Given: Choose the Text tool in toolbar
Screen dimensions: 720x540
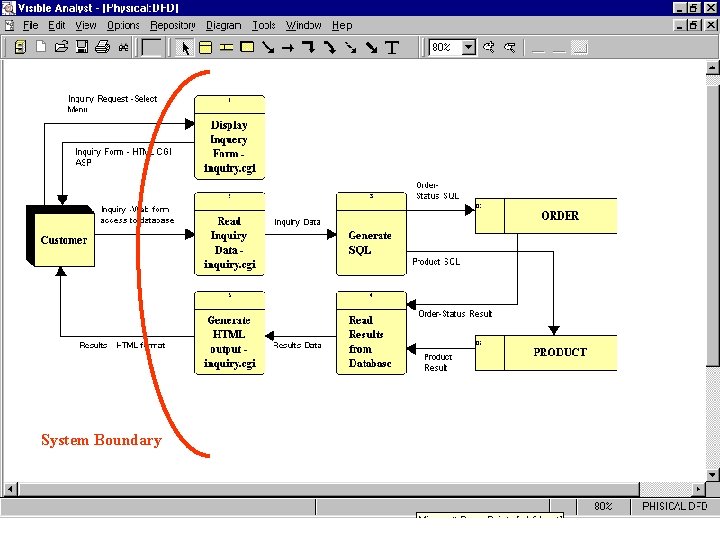Looking at the screenshot, I should click(392, 48).
